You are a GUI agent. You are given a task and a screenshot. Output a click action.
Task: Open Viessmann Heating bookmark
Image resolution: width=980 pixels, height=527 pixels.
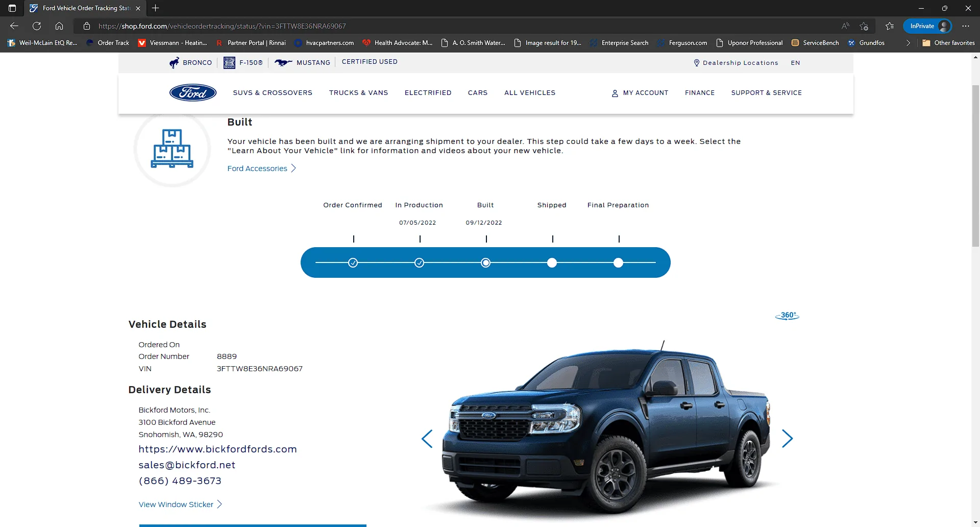point(173,43)
